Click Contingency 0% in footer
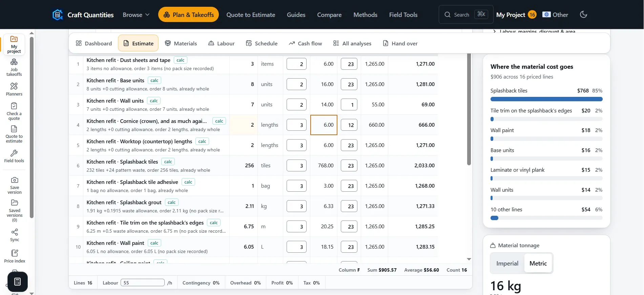The width and height of the screenshot is (644, 295). tap(201, 283)
